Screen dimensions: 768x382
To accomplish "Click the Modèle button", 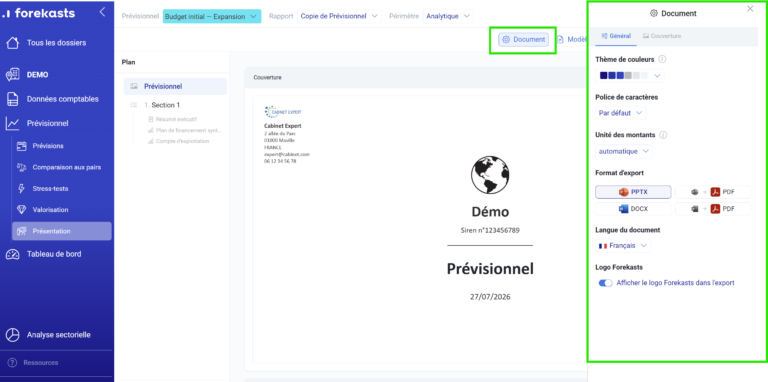I will pyautogui.click(x=572, y=40).
